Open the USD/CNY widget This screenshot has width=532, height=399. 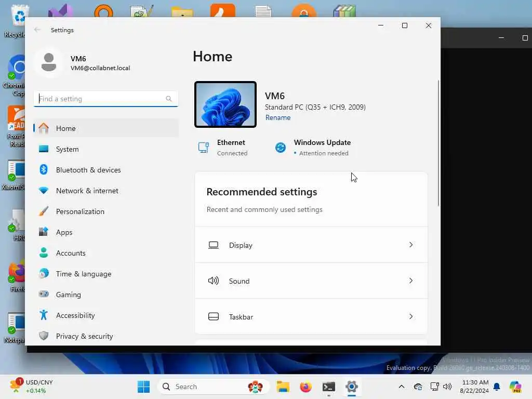point(32,387)
